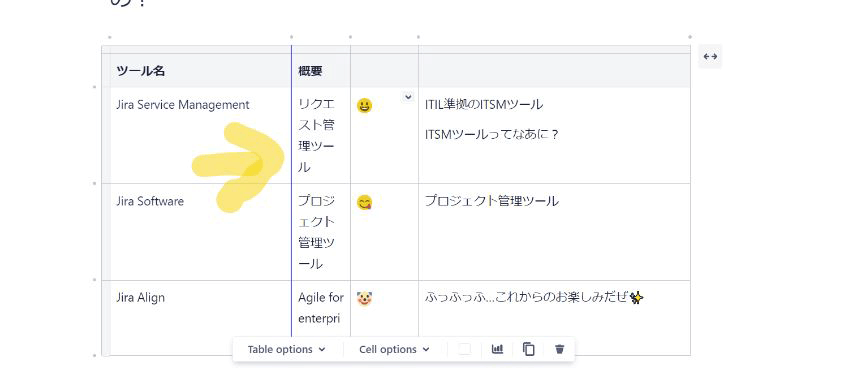Select the 概要 header cell
This screenshot has width=867, height=392.
321,71
